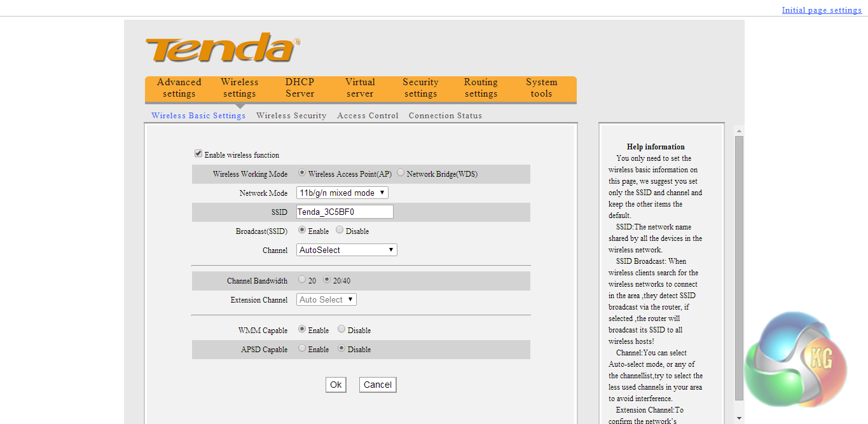Screen dimensions: 868x424
Task: Open DHCP Server menu
Action: pyautogui.click(x=300, y=88)
